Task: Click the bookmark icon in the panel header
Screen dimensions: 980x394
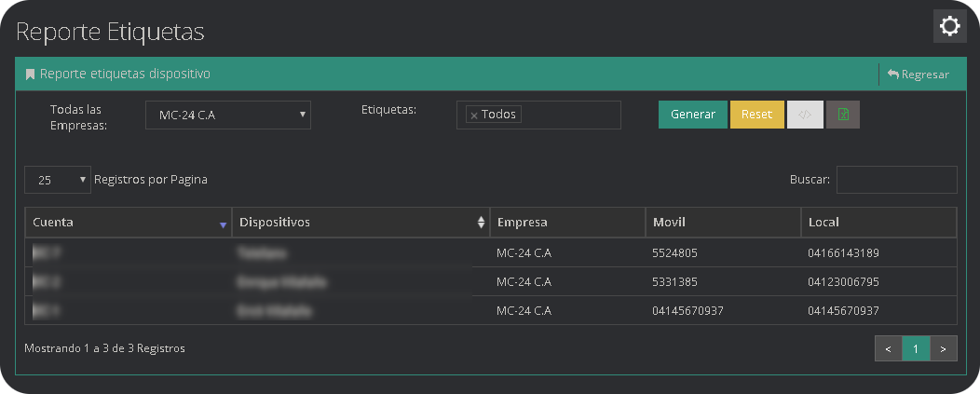Action: pos(30,74)
